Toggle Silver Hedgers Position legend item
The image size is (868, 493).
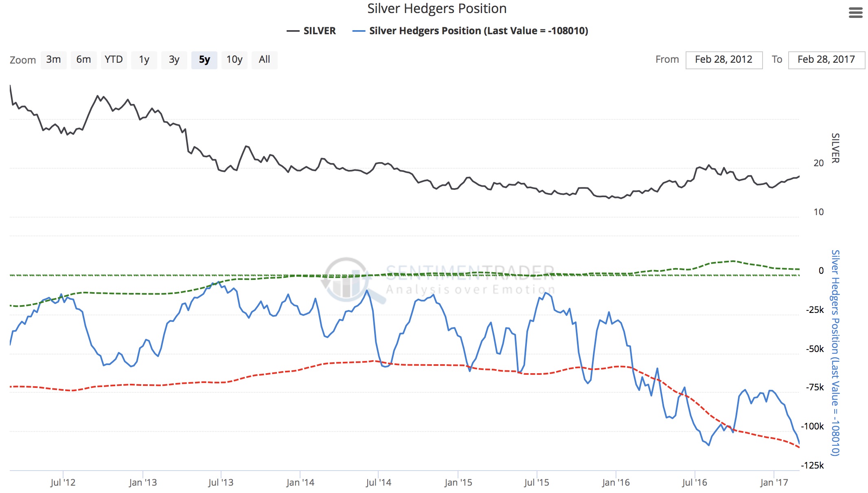point(478,31)
